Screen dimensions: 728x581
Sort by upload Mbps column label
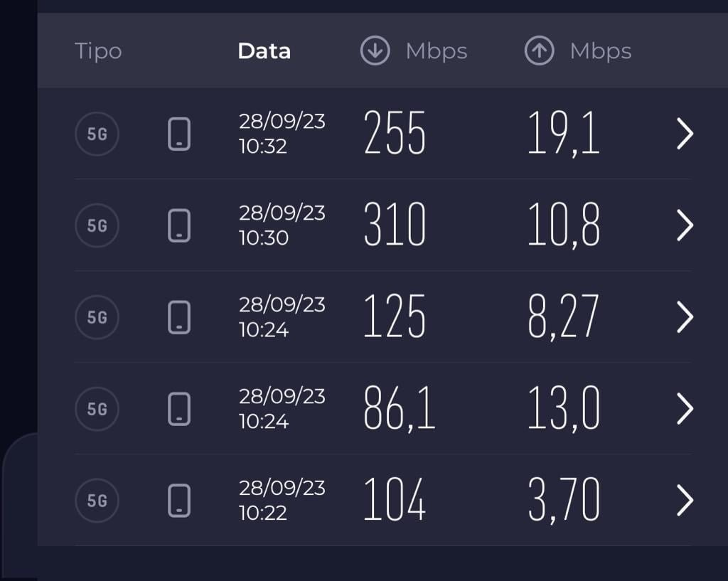pyautogui.click(x=601, y=51)
